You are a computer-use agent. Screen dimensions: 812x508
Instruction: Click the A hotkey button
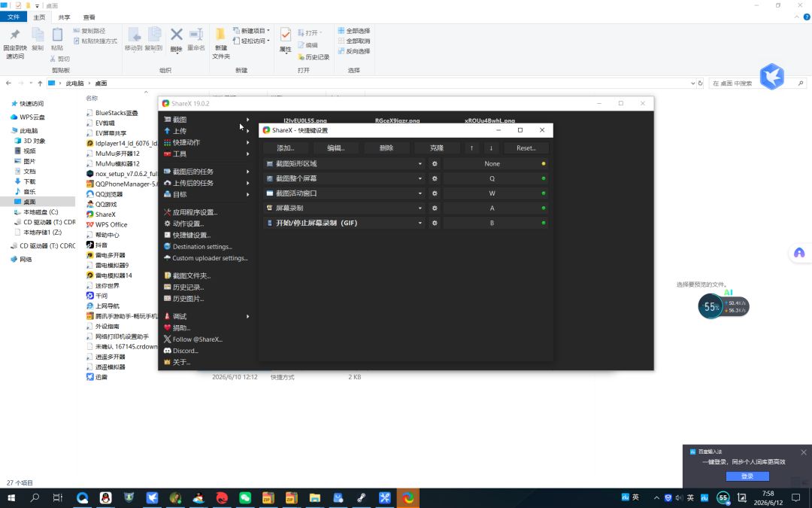492,208
